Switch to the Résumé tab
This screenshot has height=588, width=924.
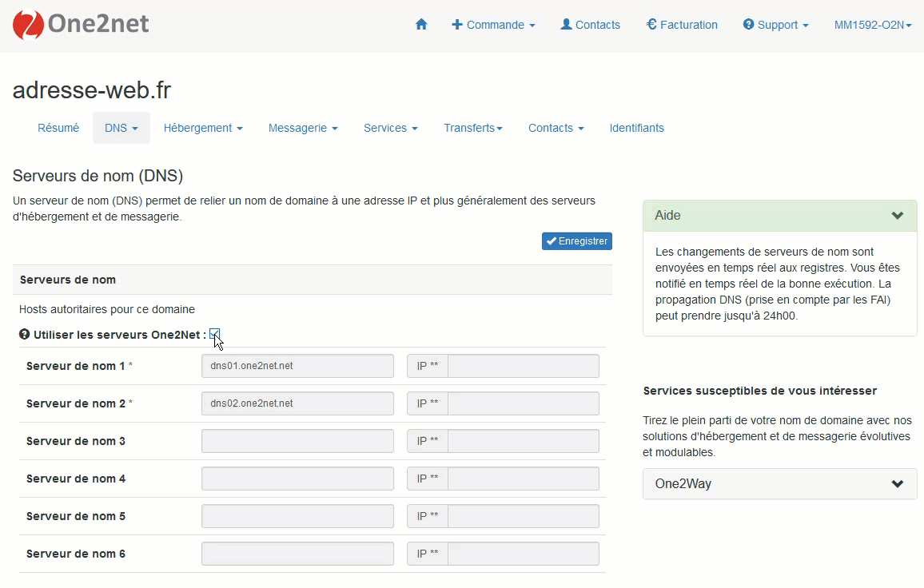(58, 128)
